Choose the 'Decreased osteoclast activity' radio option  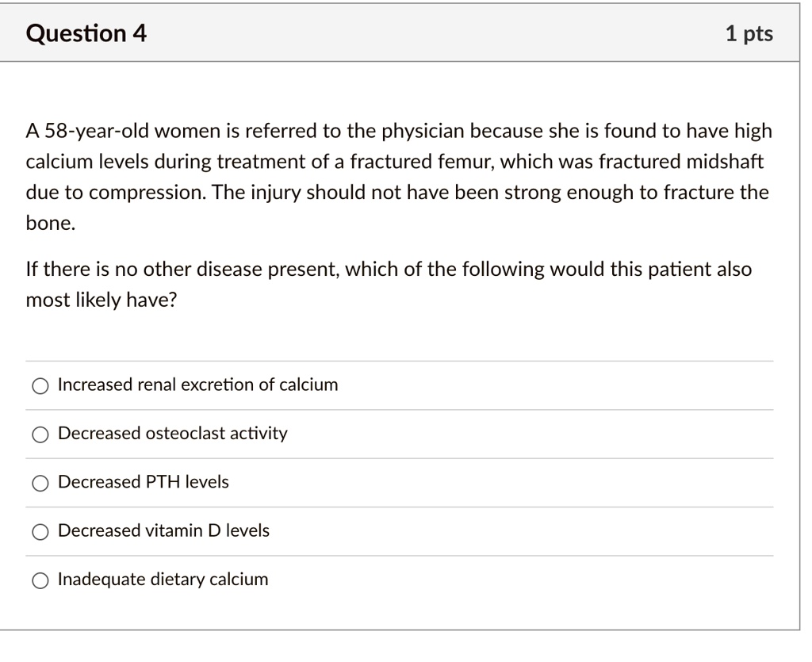click(x=40, y=434)
